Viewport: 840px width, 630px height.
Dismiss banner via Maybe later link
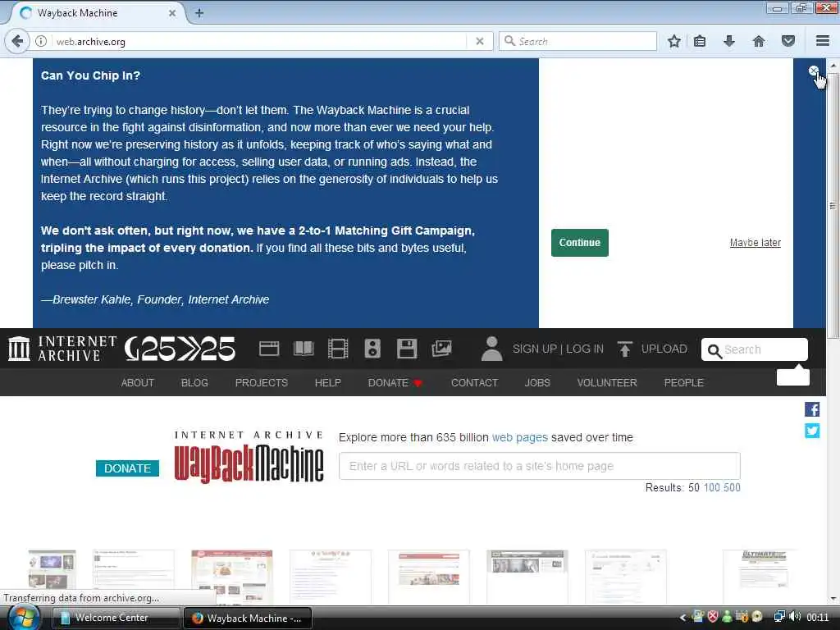755,243
